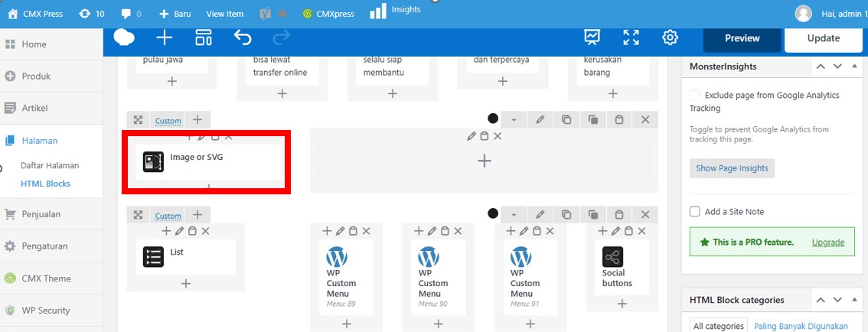
Task: Copy the Image or SVG row
Action: (593, 119)
